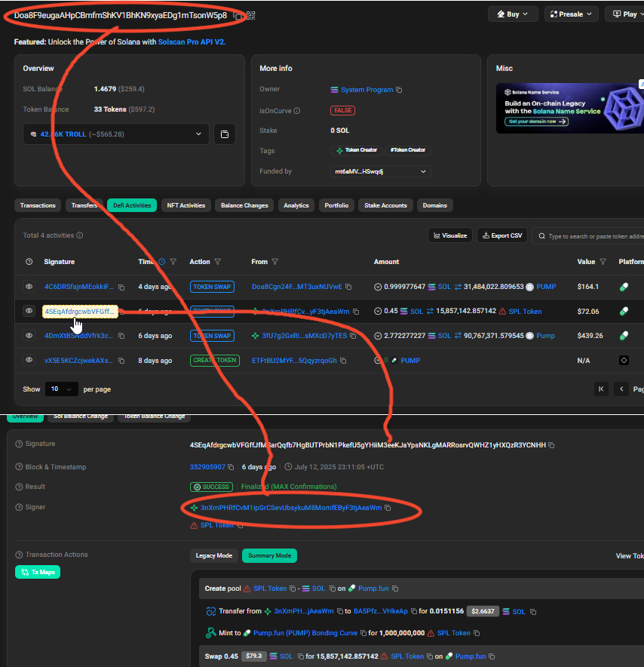Switch to the Transactions tab

(38, 205)
